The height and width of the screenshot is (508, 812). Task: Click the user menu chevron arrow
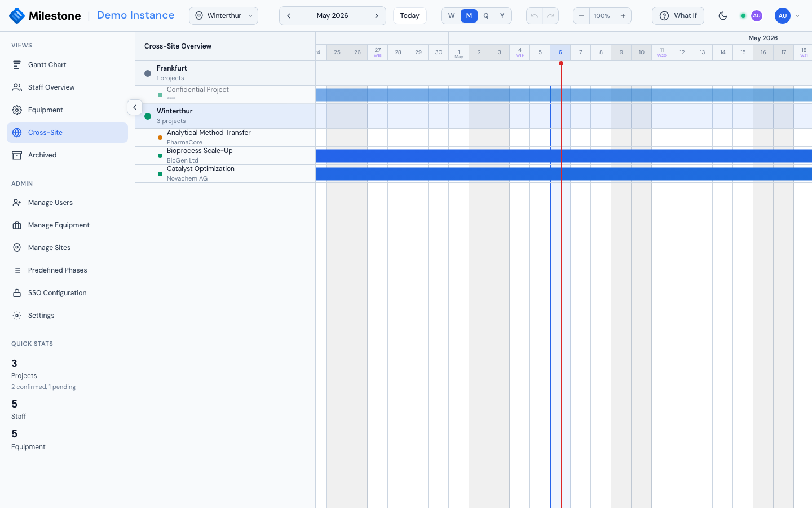(x=797, y=16)
